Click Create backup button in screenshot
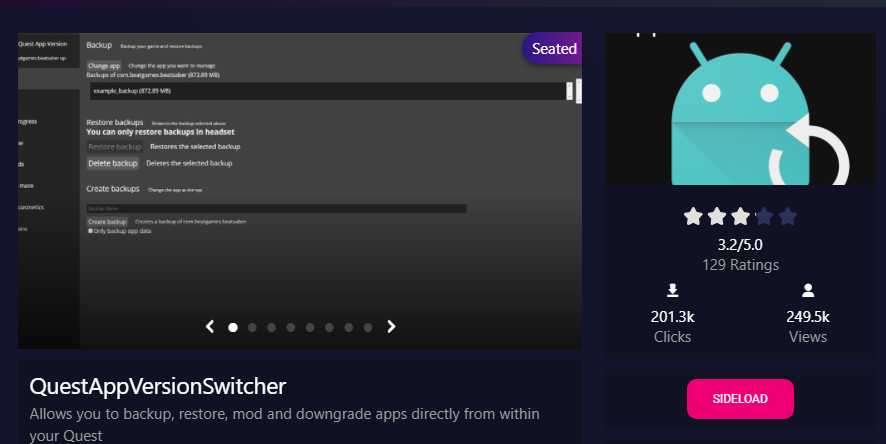Image resolution: width=886 pixels, height=444 pixels. (x=107, y=222)
